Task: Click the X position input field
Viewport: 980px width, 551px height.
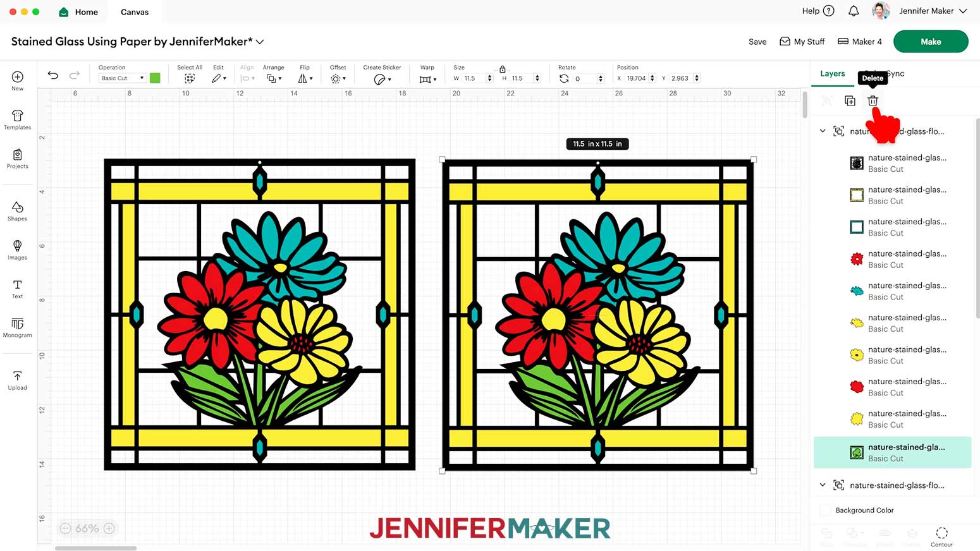Action: point(637,78)
